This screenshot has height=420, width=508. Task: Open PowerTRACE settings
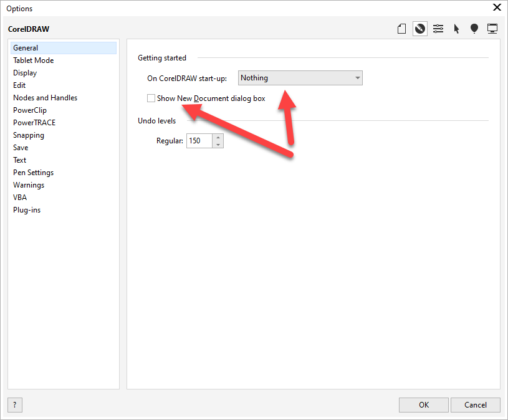tap(64, 123)
